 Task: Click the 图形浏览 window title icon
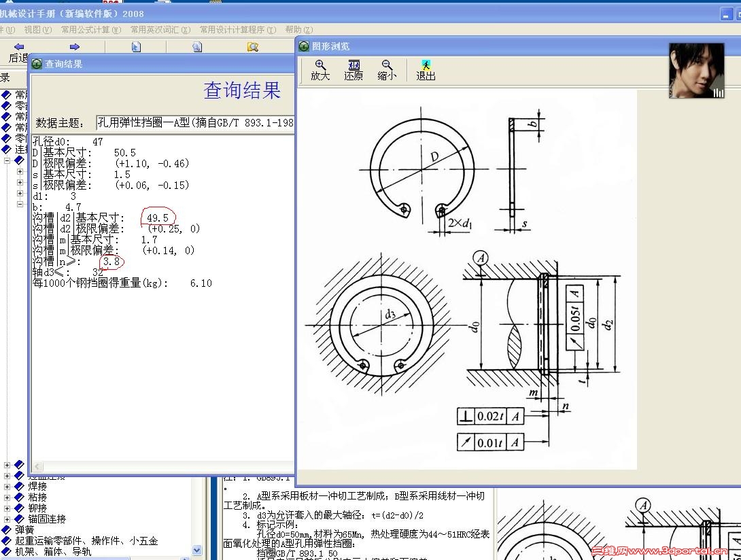click(304, 46)
